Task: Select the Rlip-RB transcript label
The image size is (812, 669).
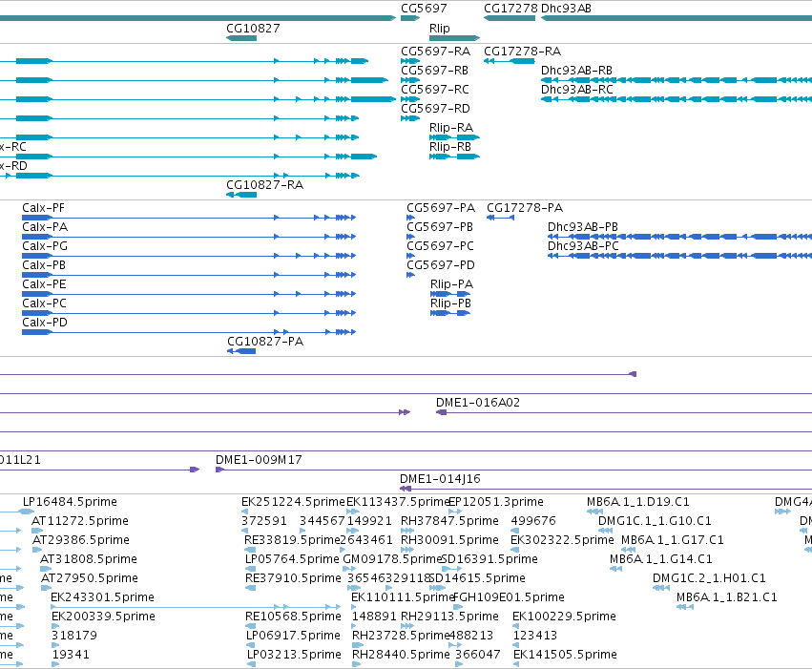Action: pos(450,147)
